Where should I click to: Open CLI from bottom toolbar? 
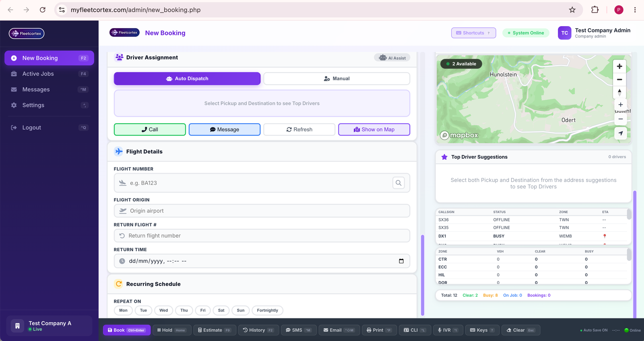[x=415, y=330]
